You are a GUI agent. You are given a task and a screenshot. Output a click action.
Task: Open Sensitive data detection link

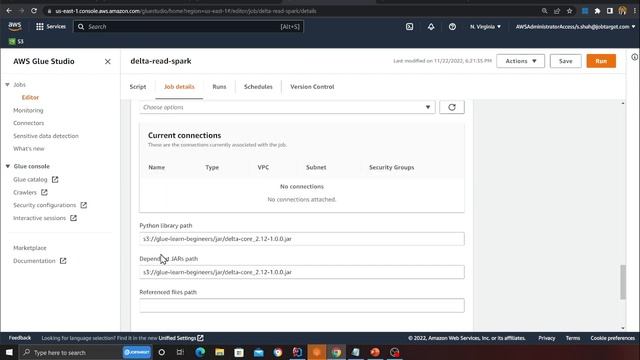(x=46, y=136)
